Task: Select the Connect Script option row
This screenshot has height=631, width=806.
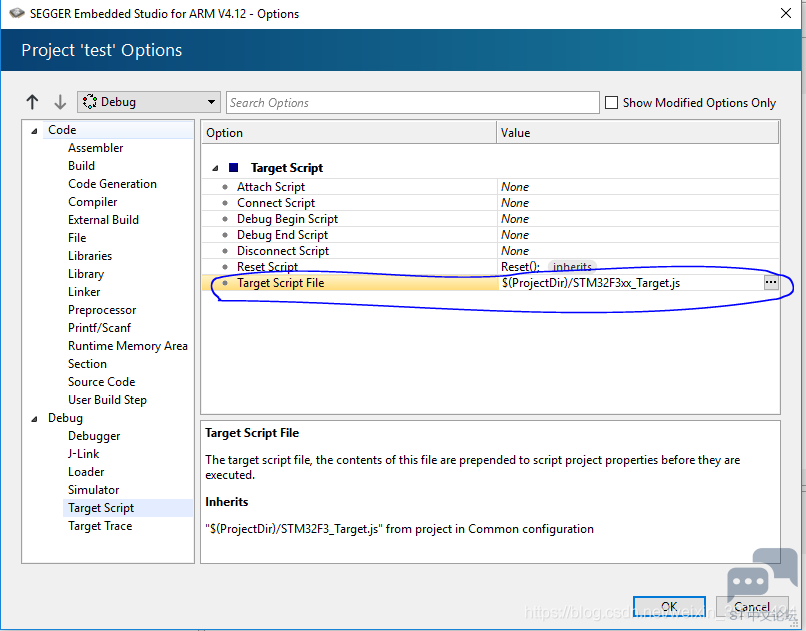Action: click(x=490, y=202)
